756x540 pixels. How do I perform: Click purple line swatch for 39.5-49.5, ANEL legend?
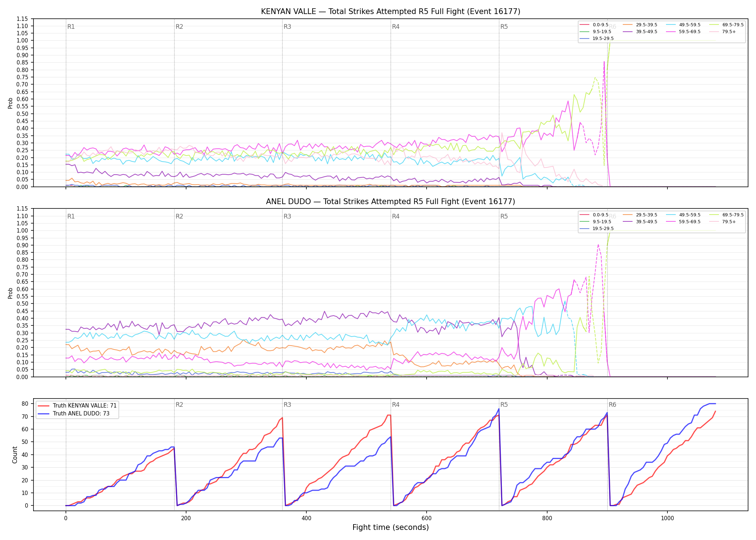[x=627, y=222]
